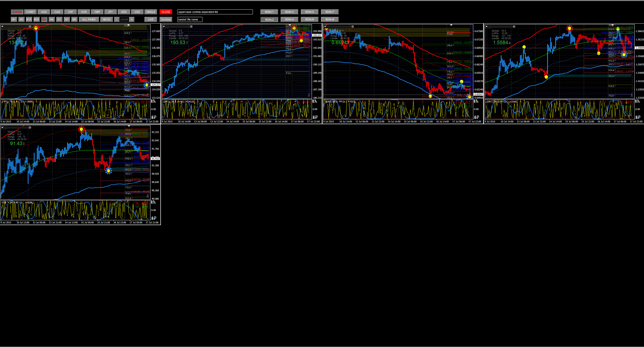644x347 pixels.
Task: Open the dropdown triangle on the 193.53 chart
Action: point(164,26)
